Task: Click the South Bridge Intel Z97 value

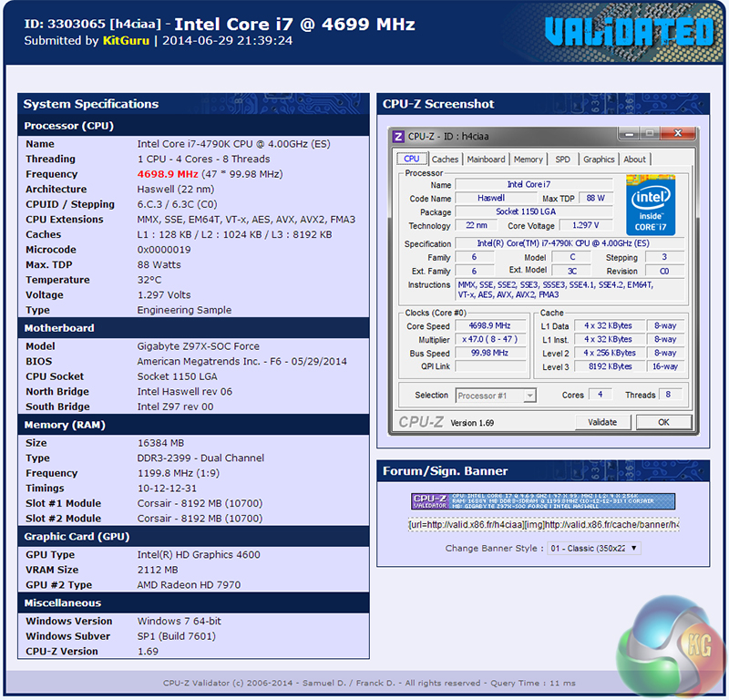Action: click(175, 407)
